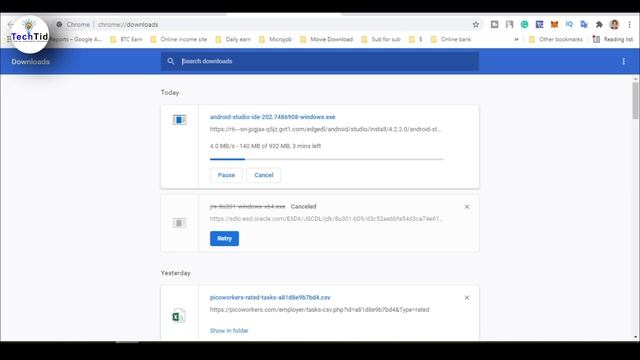The height and width of the screenshot is (360, 640).
Task: Open the Grammarly extension icon
Action: [524, 24]
